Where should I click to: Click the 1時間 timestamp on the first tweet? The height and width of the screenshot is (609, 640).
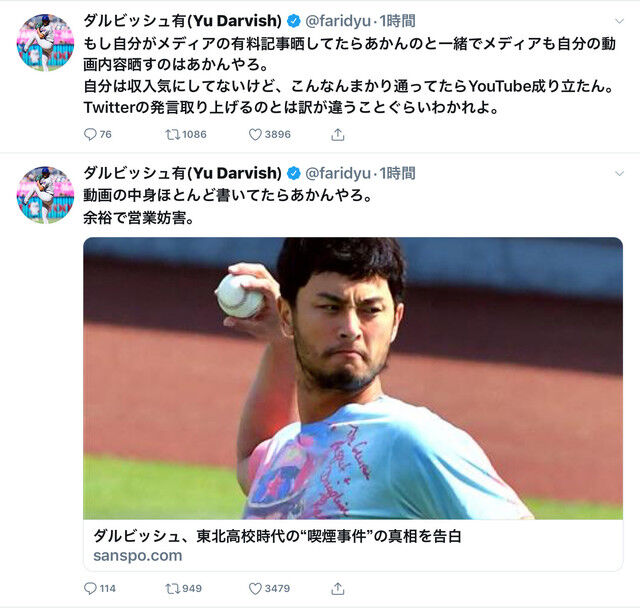(397, 21)
